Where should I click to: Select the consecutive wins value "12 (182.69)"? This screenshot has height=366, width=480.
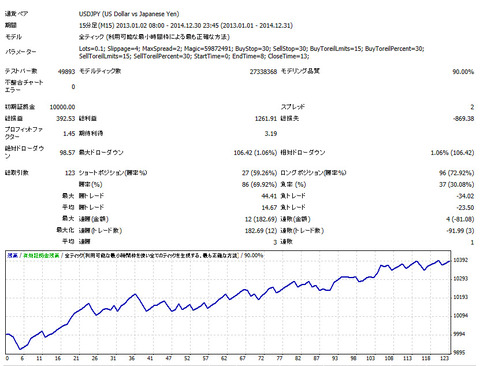click(x=261, y=219)
